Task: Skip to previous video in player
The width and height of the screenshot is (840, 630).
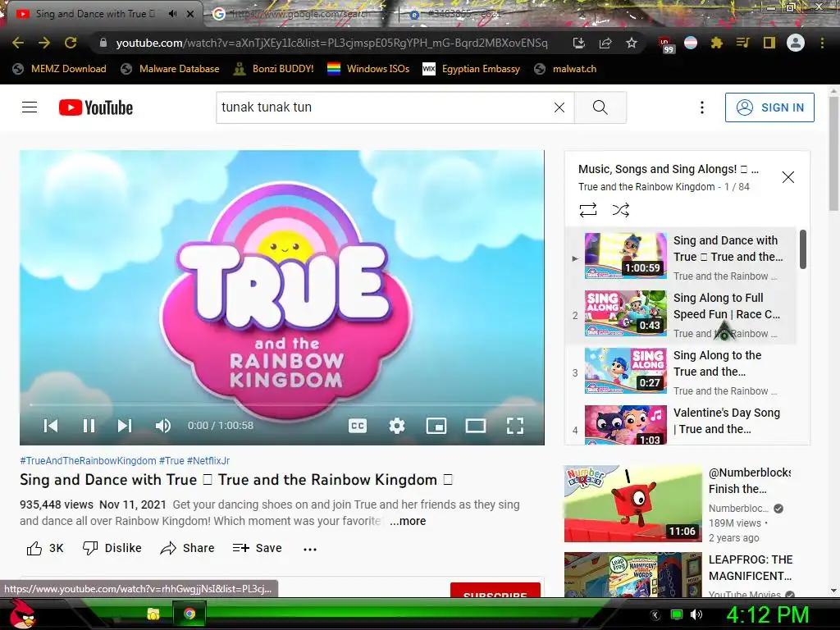Action: coord(51,426)
